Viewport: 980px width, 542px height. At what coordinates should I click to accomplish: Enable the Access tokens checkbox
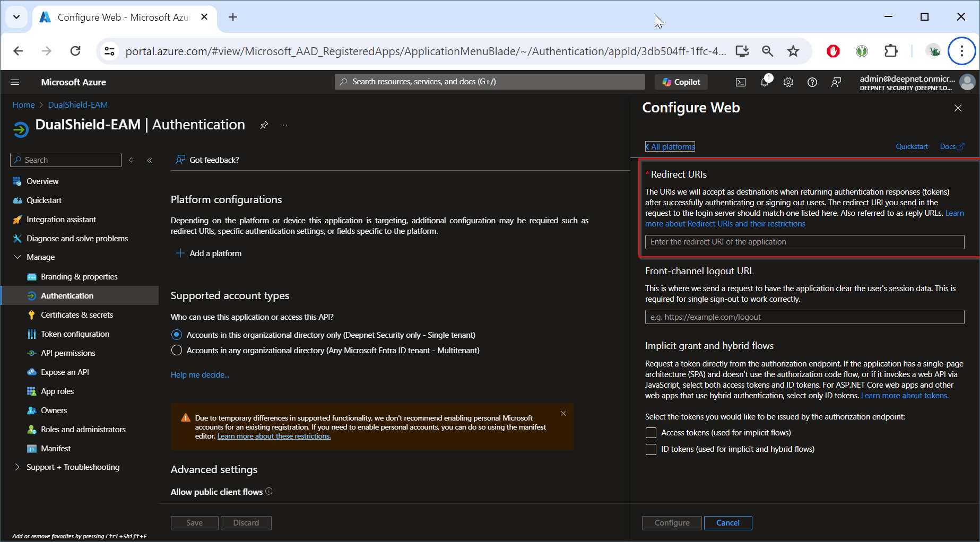coord(651,433)
